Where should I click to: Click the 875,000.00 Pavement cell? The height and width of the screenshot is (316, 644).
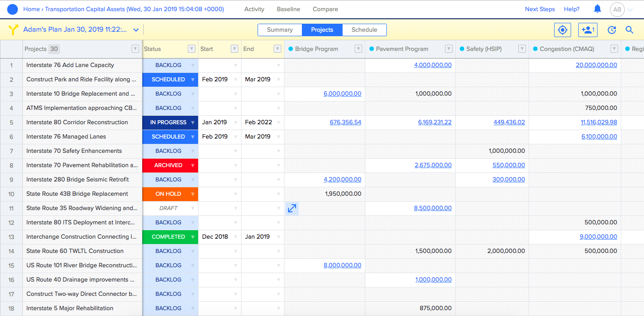point(411,308)
